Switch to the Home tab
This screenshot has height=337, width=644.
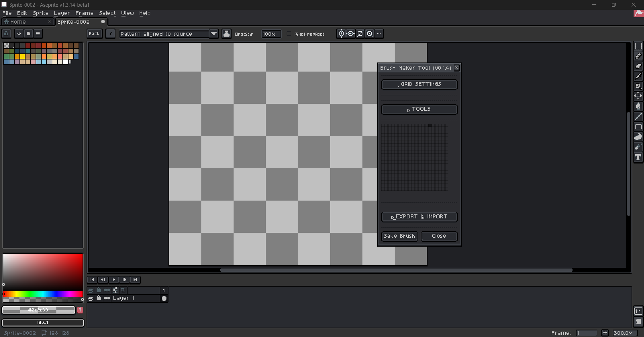(28, 22)
